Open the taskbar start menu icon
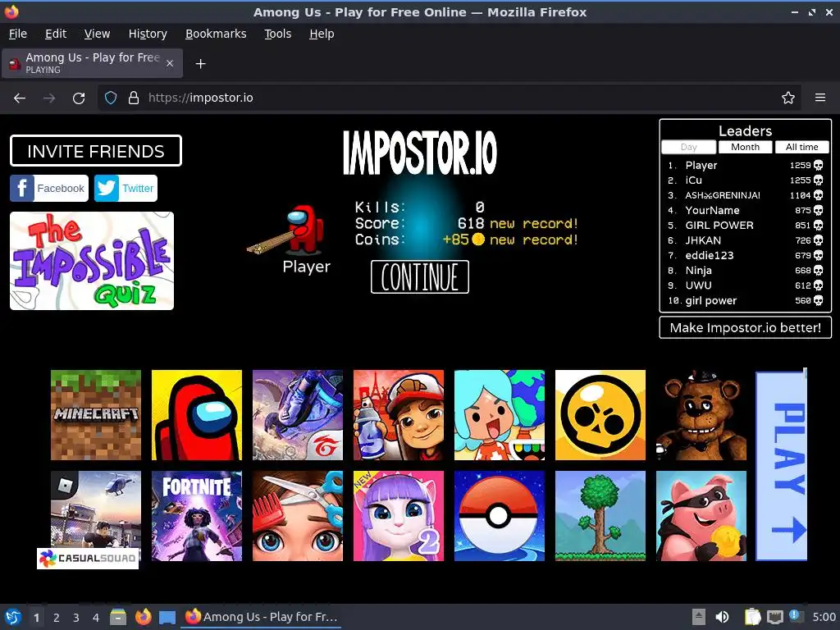This screenshot has width=840, height=630. (x=13, y=617)
